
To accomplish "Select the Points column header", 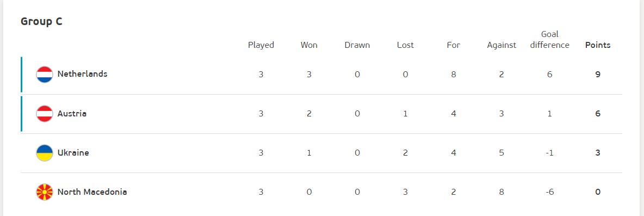I will pos(598,45).
